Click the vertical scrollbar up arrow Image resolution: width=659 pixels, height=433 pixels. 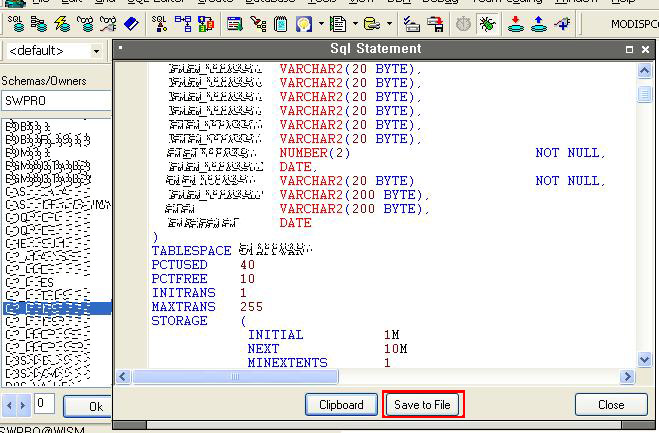coord(644,71)
